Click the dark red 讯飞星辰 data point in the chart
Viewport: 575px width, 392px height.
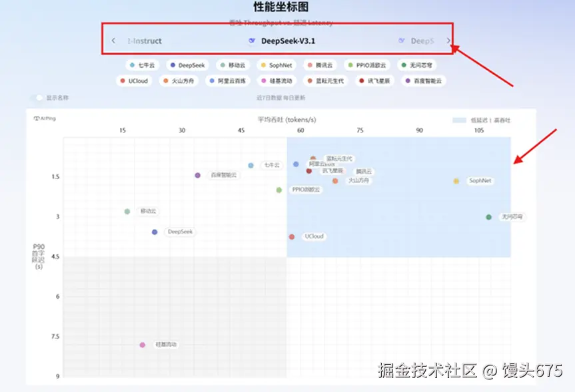pos(308,171)
